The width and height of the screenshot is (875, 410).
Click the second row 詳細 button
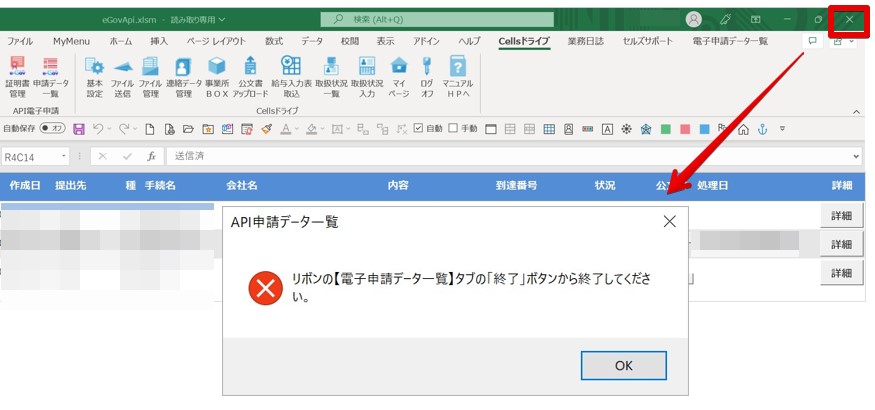click(842, 244)
